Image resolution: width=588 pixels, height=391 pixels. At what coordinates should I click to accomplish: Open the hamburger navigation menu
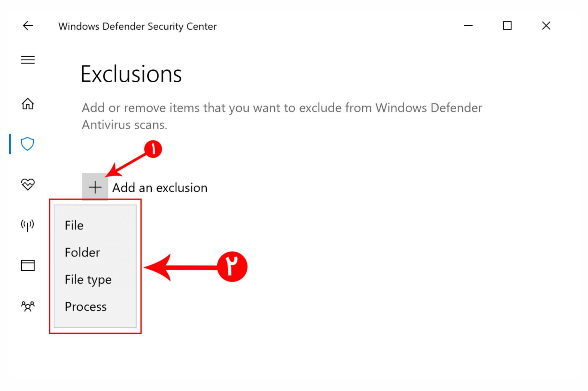[x=28, y=60]
